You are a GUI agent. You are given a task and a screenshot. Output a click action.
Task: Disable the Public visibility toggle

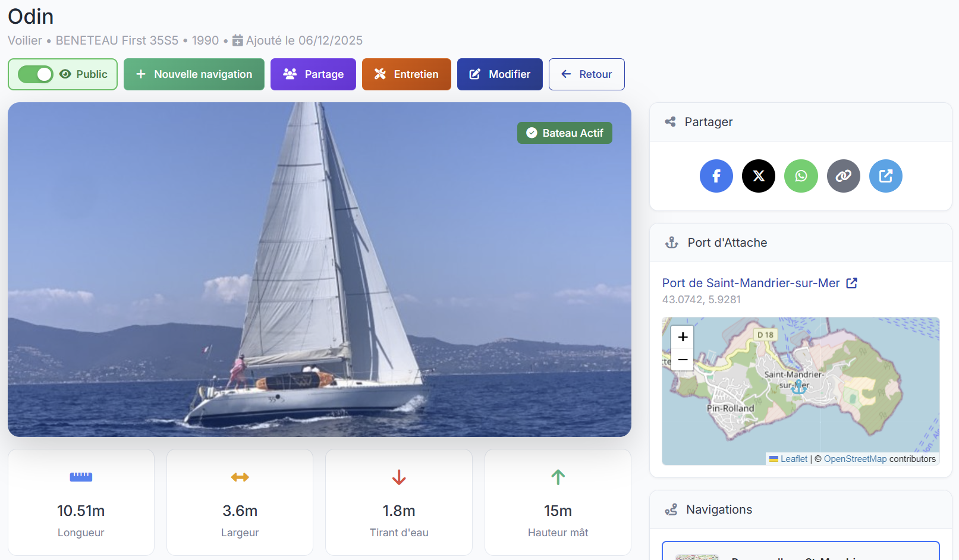coord(36,74)
